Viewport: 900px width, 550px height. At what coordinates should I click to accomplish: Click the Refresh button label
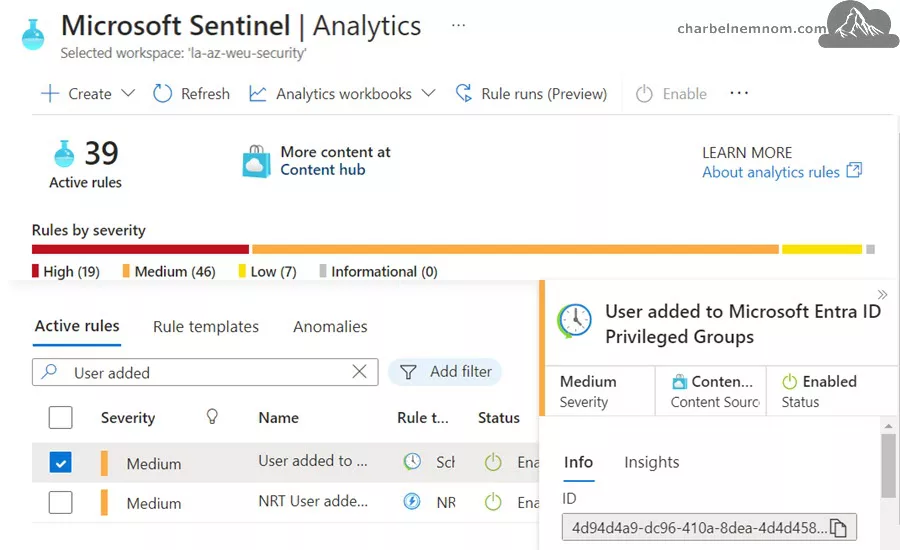(205, 94)
